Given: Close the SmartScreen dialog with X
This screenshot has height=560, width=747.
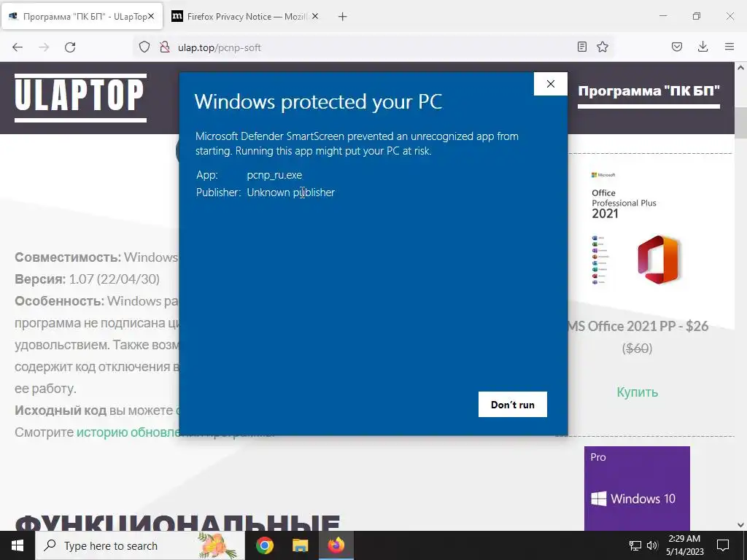Looking at the screenshot, I should [551, 84].
